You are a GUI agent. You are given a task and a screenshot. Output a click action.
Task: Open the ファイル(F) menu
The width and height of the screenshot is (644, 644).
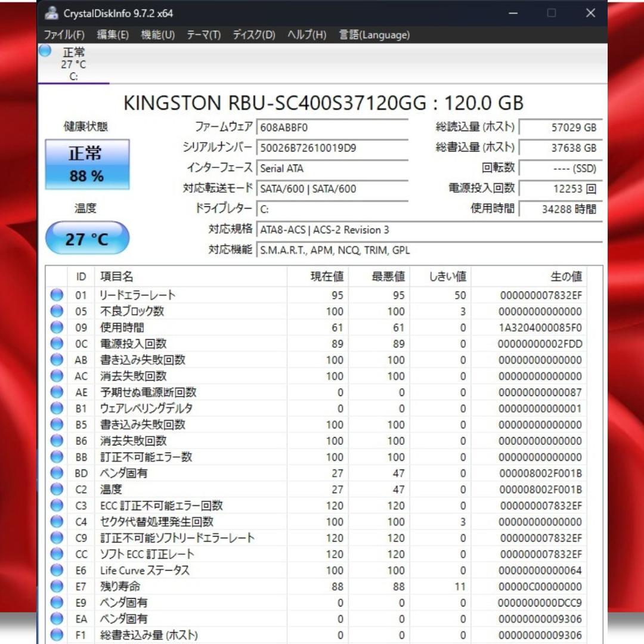pyautogui.click(x=64, y=35)
